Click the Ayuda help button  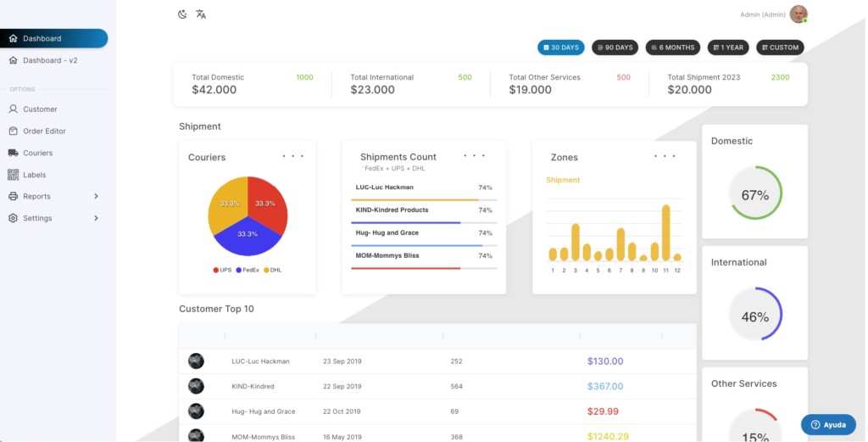point(828,424)
